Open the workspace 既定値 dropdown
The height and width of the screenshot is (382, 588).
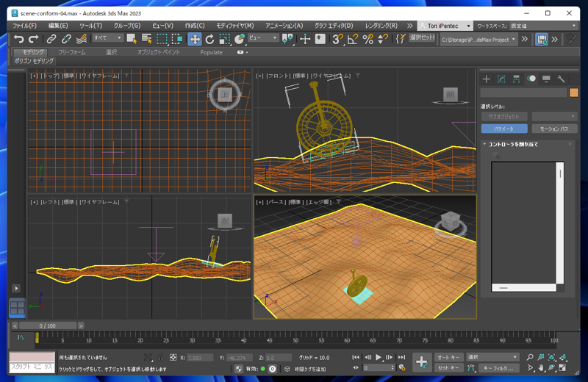pos(543,26)
